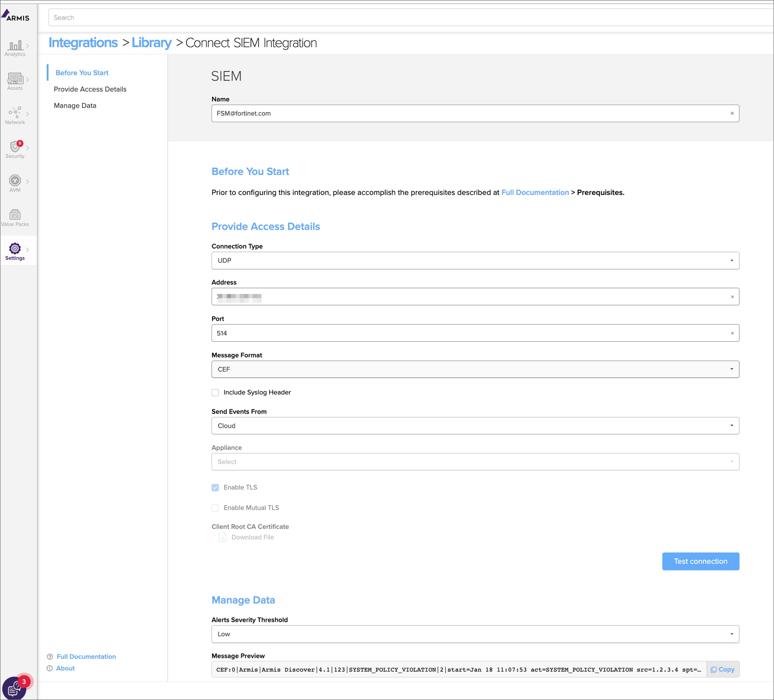The image size is (774, 700).
Task: Open the Network panel from the sidebar
Action: click(15, 115)
